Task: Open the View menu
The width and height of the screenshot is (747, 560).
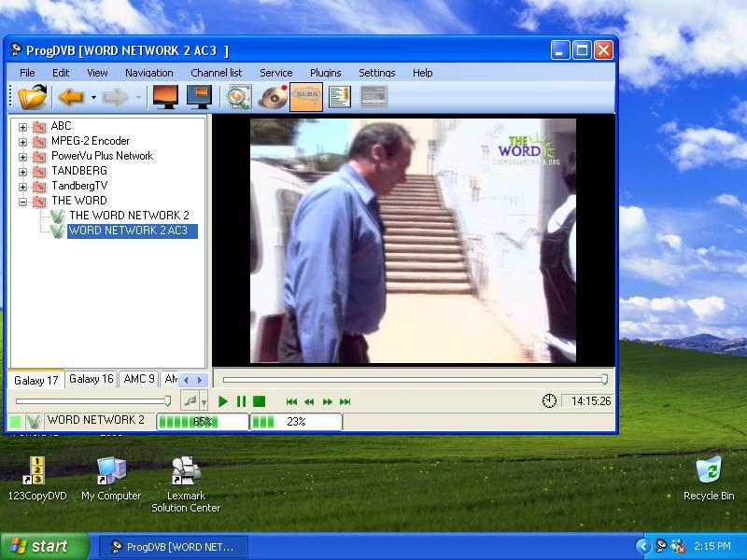Action: point(97,73)
